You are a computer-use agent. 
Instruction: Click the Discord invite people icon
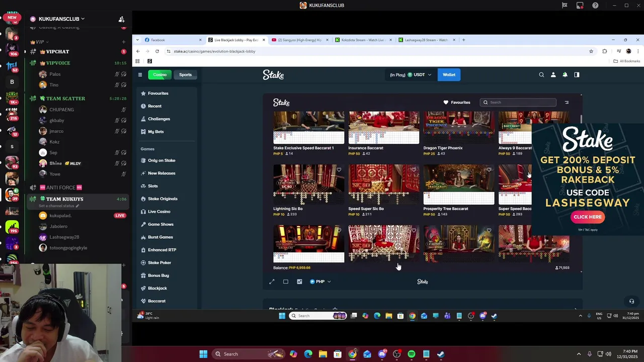point(121,19)
